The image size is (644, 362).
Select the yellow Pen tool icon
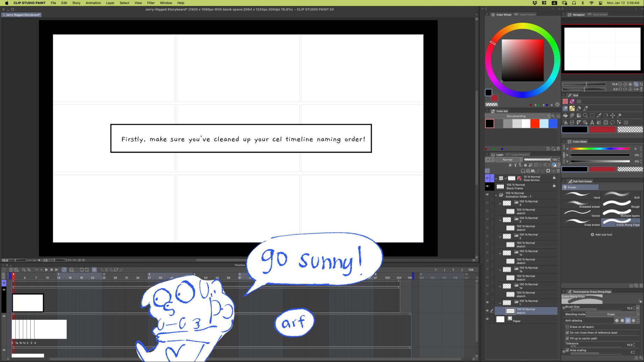572,109
